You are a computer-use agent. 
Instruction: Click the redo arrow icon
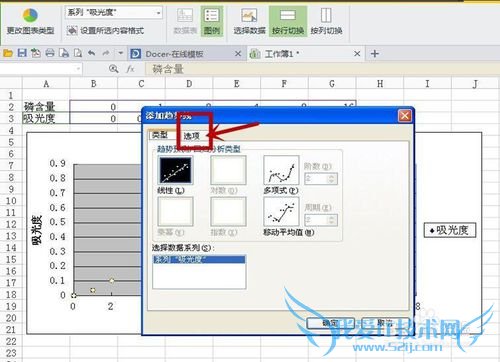click(x=106, y=53)
